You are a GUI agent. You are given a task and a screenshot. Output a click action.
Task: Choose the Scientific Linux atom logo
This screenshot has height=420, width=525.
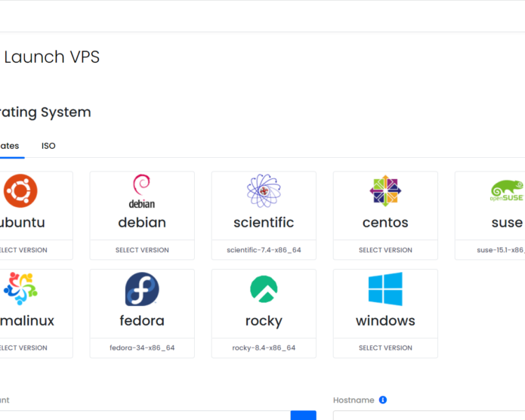(264, 191)
